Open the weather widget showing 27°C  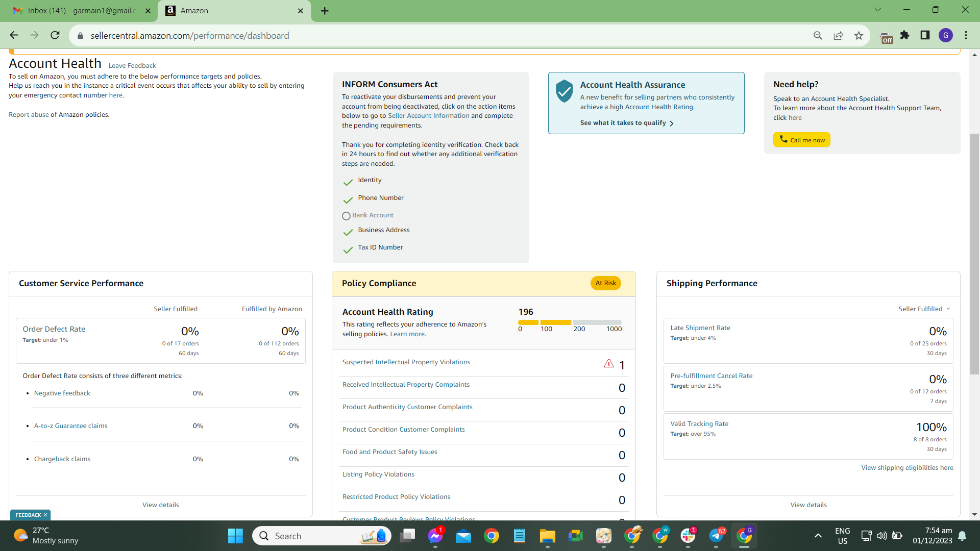click(x=46, y=536)
